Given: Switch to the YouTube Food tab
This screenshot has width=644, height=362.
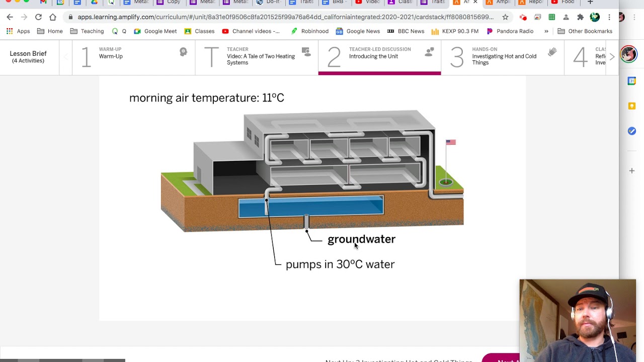Looking at the screenshot, I should click(562, 2).
